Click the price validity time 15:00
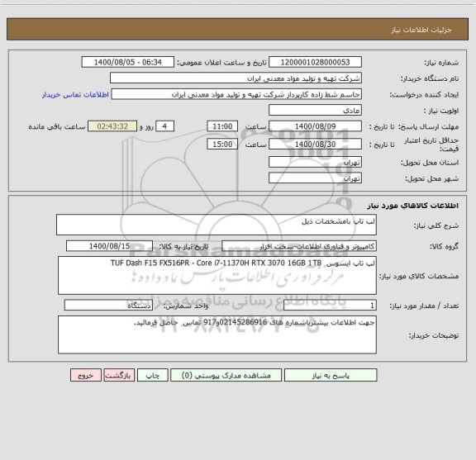The width and height of the screenshot is (476, 460). 222,145
